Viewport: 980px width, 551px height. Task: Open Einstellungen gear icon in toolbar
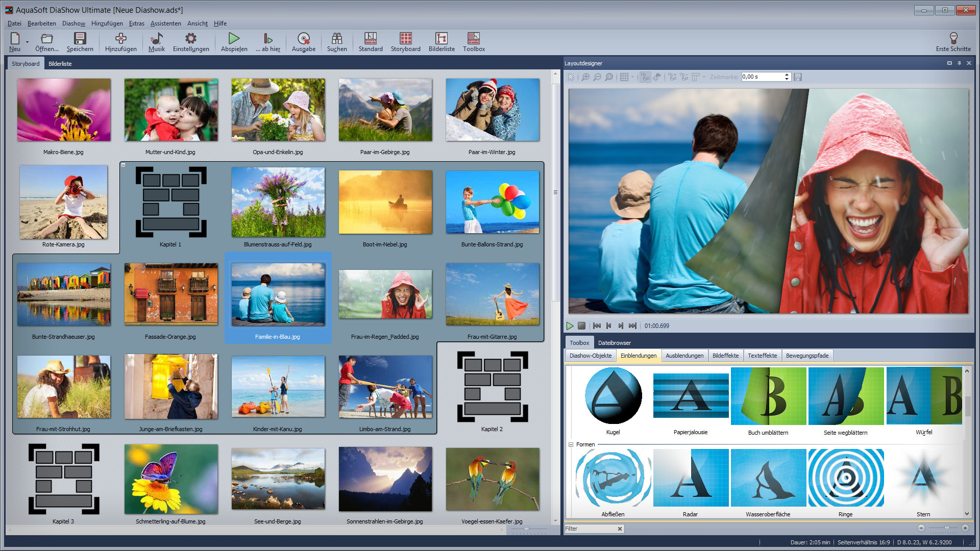pos(190,39)
